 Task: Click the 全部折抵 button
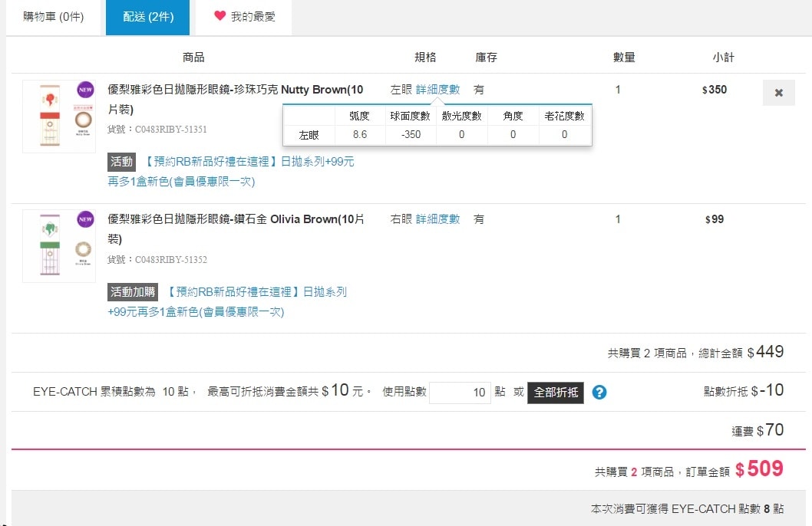(x=555, y=393)
